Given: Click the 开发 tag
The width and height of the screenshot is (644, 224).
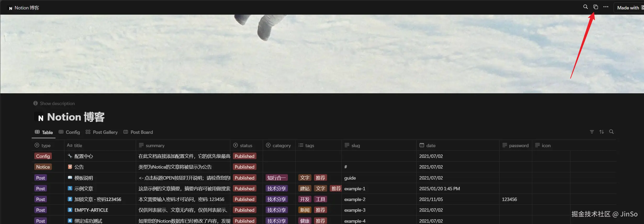Looking at the screenshot, I should 305,199.
